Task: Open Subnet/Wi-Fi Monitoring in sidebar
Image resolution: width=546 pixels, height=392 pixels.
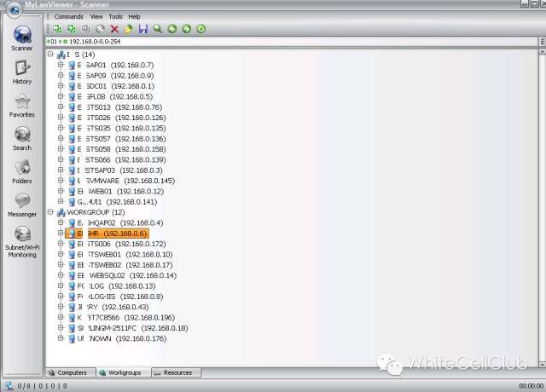Action: [22, 239]
